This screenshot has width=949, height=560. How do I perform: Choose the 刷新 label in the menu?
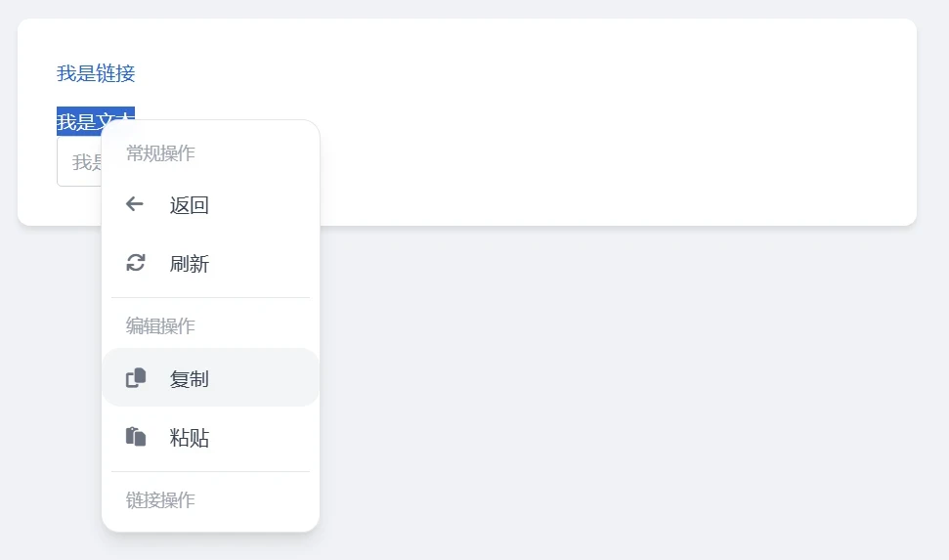click(x=190, y=264)
